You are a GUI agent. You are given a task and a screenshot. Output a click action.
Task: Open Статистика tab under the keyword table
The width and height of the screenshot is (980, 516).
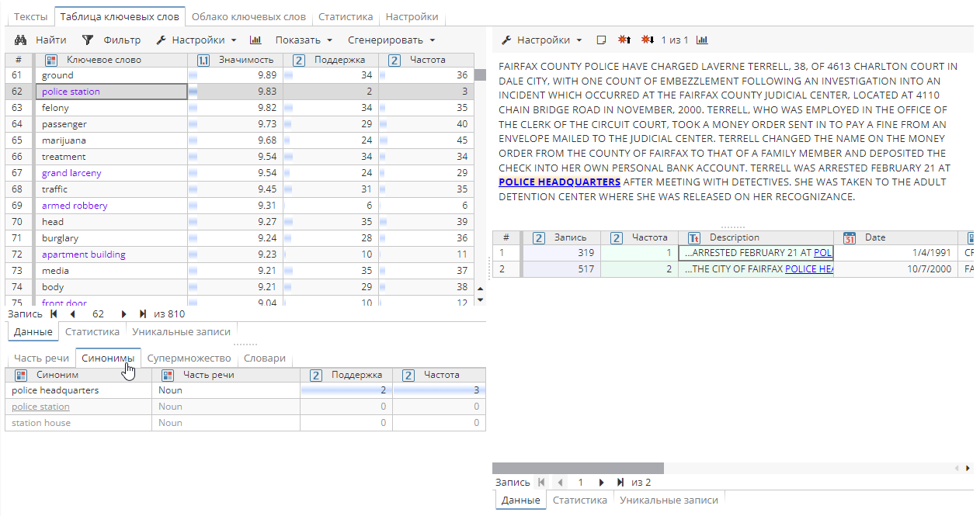tap(92, 331)
